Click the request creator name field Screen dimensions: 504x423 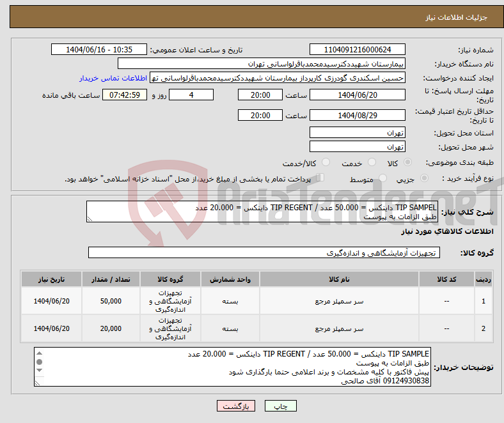(x=278, y=78)
